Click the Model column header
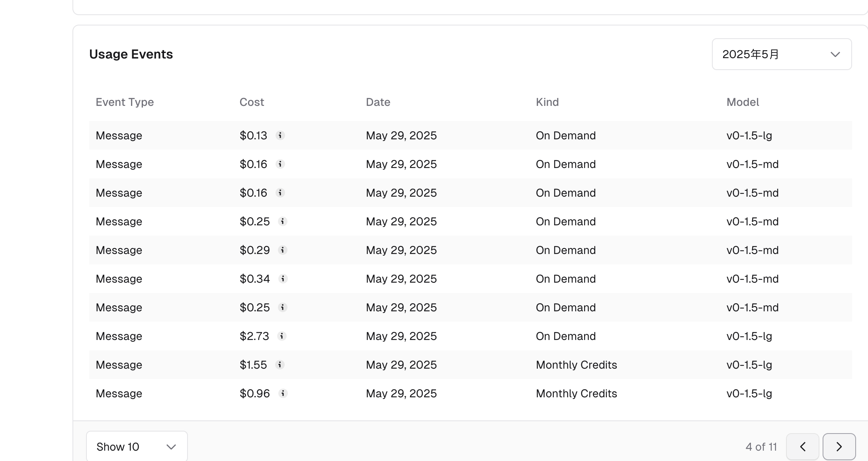Viewport: 868px width, 461px height. tap(743, 102)
